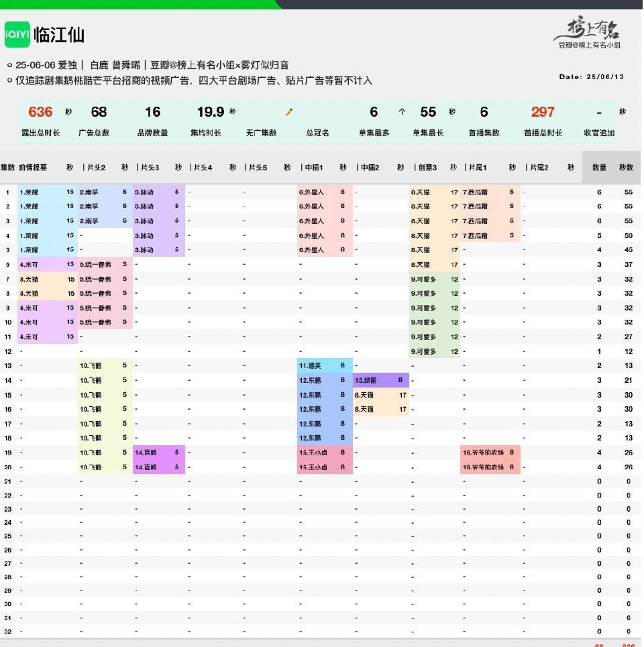The image size is (644, 647).
Task: Click the 首播总时长 label
Action: [543, 133]
